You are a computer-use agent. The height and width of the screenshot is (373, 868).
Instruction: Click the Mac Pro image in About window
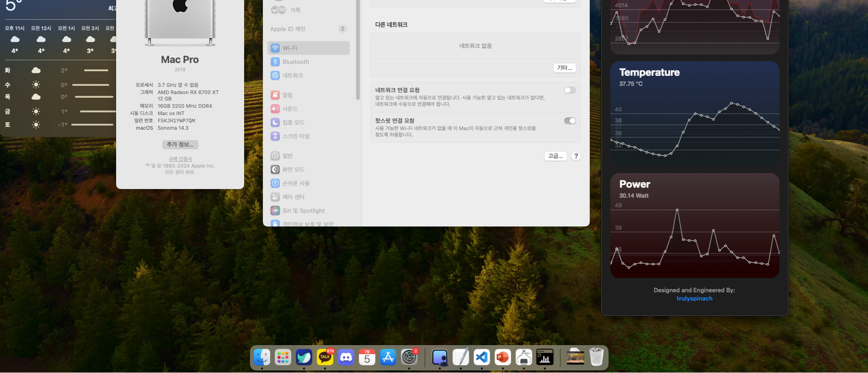[x=180, y=23]
